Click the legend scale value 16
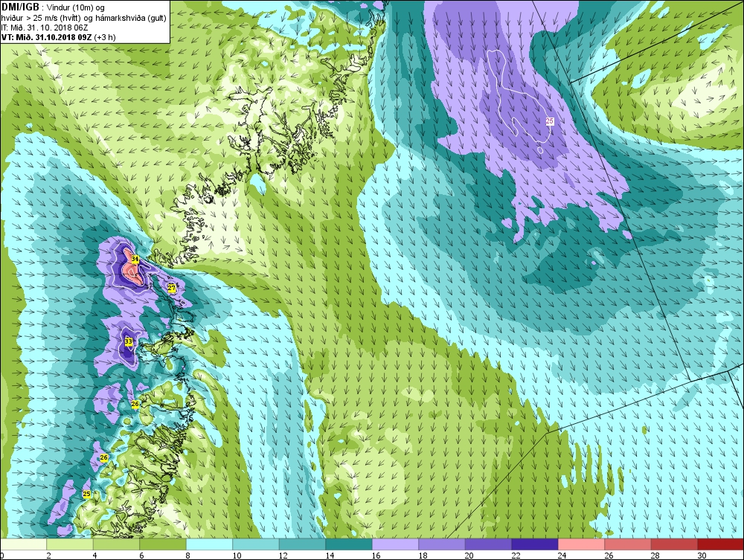This screenshot has height=560, width=744. click(376, 556)
